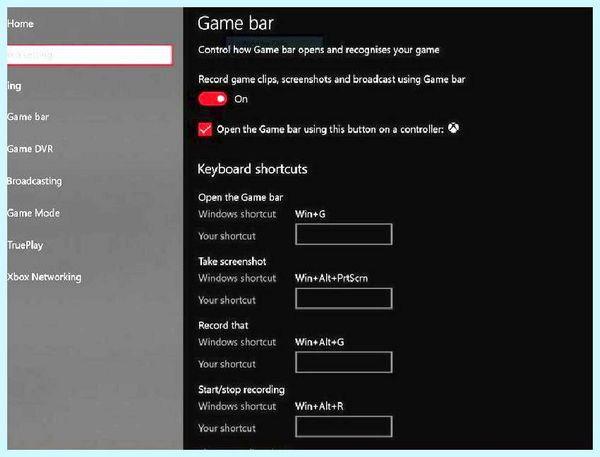Click Control how Game bar opens description
The height and width of the screenshot is (457, 600).
pos(319,50)
